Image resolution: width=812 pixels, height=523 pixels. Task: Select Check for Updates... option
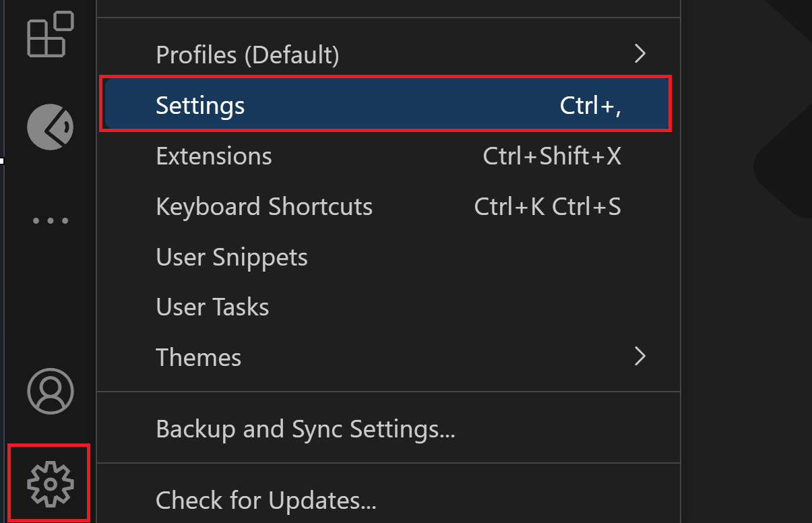click(x=266, y=500)
